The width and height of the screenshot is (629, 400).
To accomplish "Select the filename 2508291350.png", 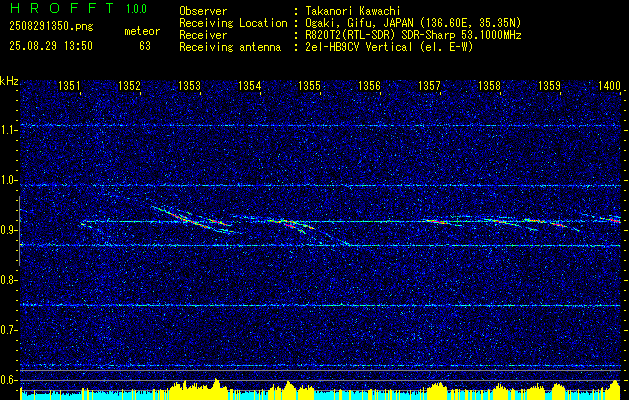I will coord(51,27).
